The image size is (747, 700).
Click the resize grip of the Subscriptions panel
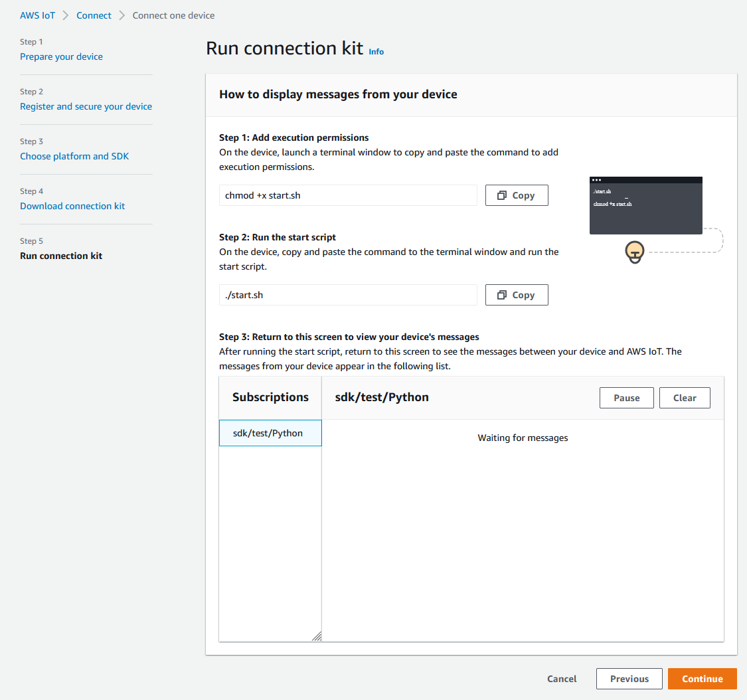point(317,636)
